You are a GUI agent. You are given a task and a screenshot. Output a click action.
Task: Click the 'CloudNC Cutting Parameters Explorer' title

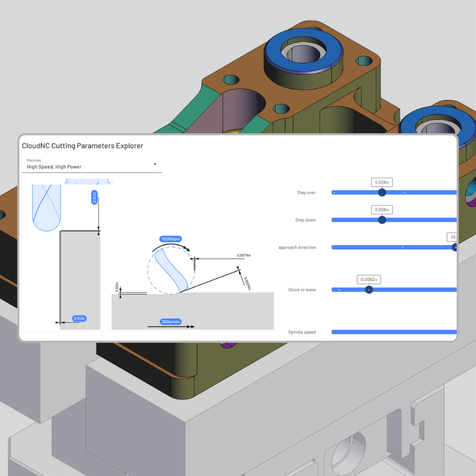(83, 145)
